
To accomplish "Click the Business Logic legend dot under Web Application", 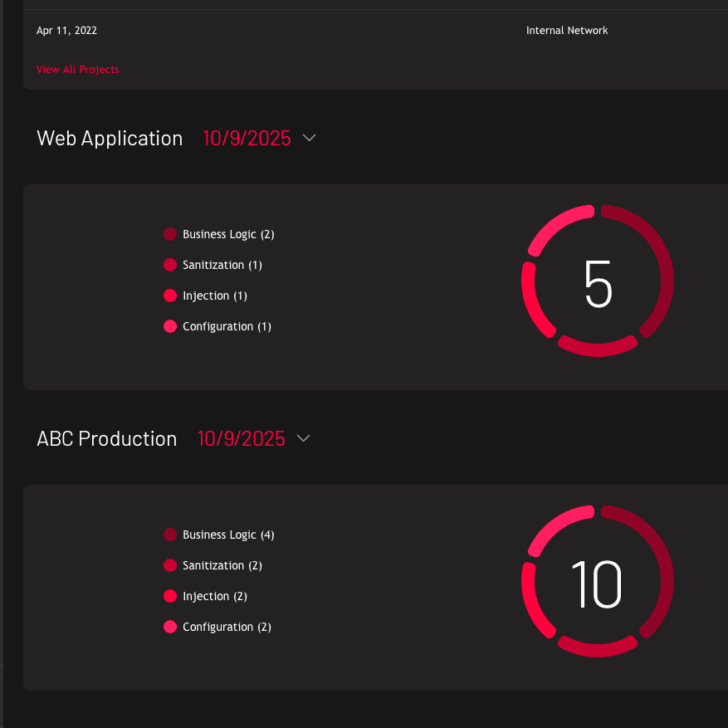I will click(170, 234).
